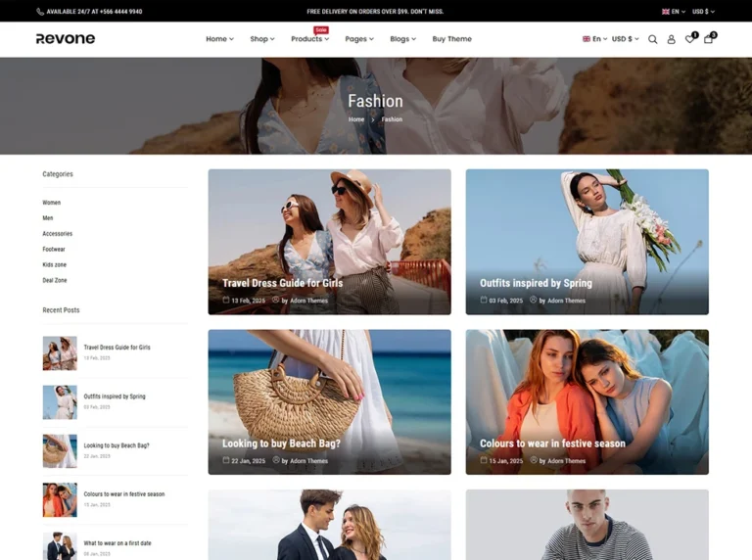Screen dimensions: 752x560
Task: Open the Pages menu item
Action: coord(359,39)
